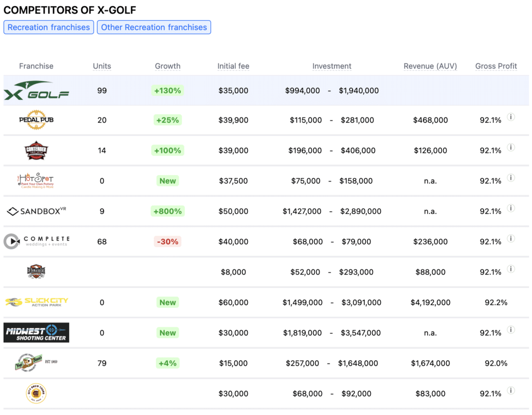Click info icon in the Sandbox VR row
Viewport: 532px width, 415px height.
coord(511,208)
